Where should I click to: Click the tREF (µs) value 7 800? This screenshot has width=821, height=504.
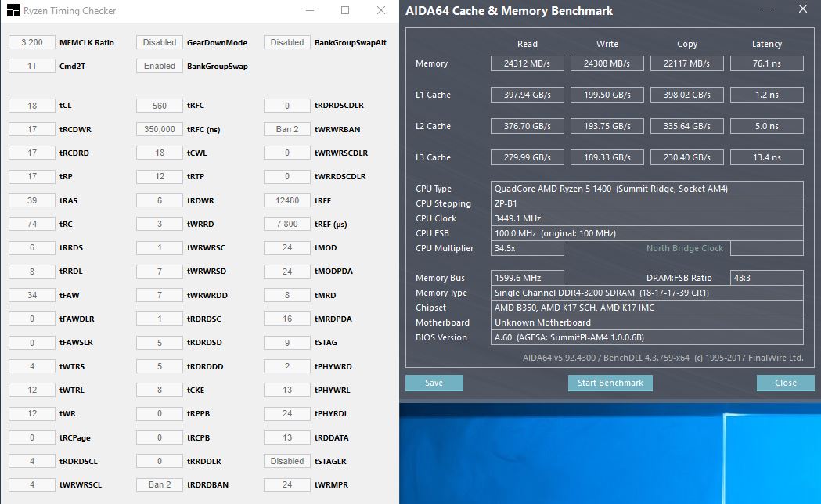(287, 224)
